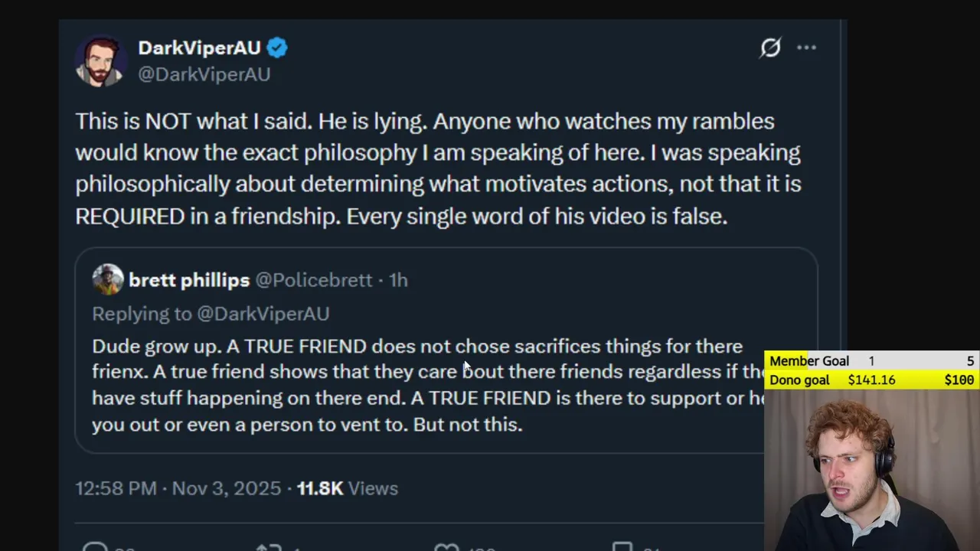Open the DarkViperAU display name link
Viewport: 980px width, 551px height.
click(199, 47)
